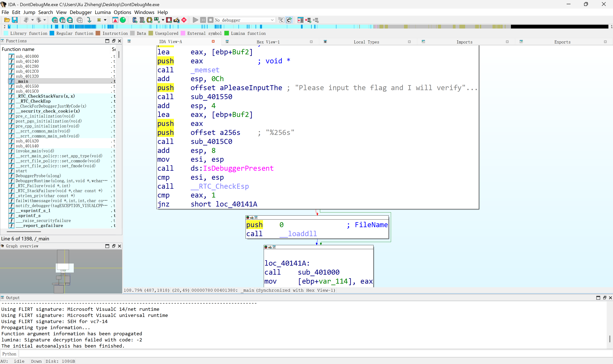The image size is (613, 364).
Task: Select the binary search 010 toolbar icon
Action: (x=70, y=20)
